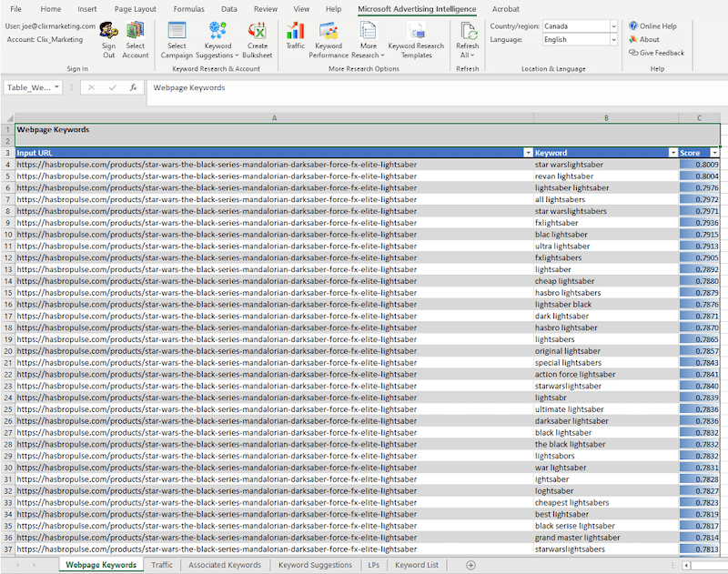Expand the Country/region dropdown
This screenshot has height=574, width=728.
(613, 26)
